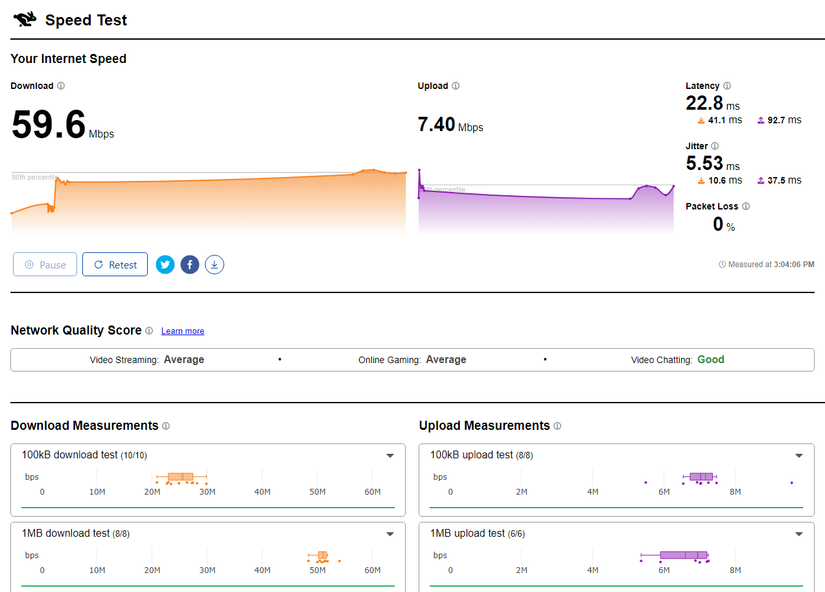Click the Speed Test rabbit logo
Screen dimensions: 825x592
point(25,19)
